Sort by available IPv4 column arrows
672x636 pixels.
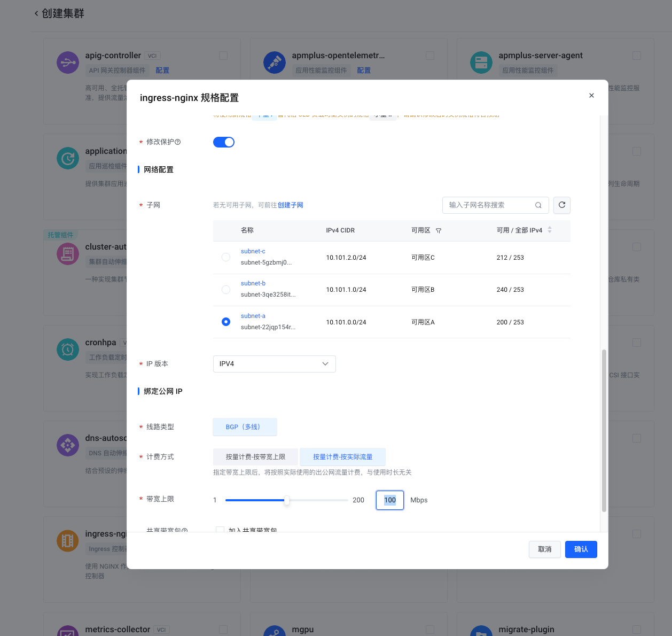[550, 230]
